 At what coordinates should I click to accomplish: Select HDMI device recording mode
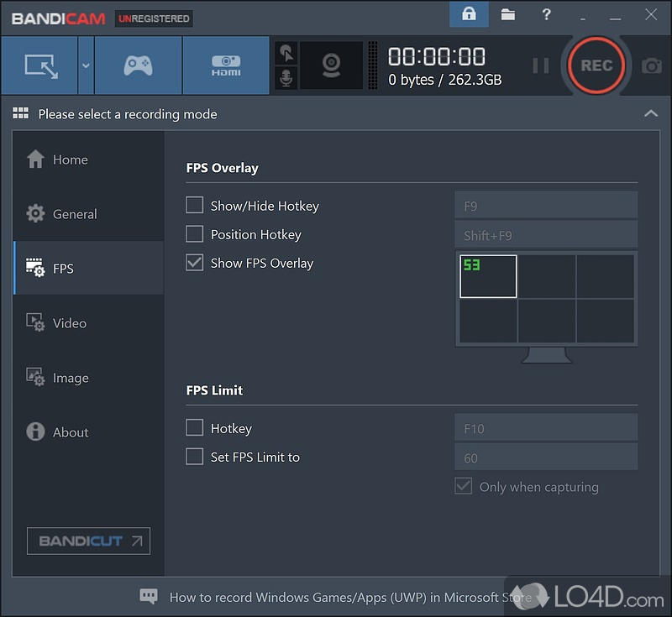226,65
